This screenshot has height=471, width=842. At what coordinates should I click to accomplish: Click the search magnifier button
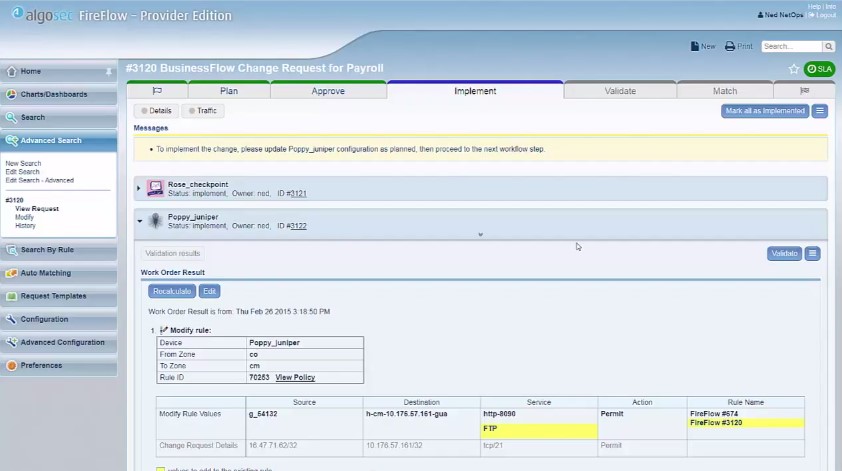click(829, 47)
